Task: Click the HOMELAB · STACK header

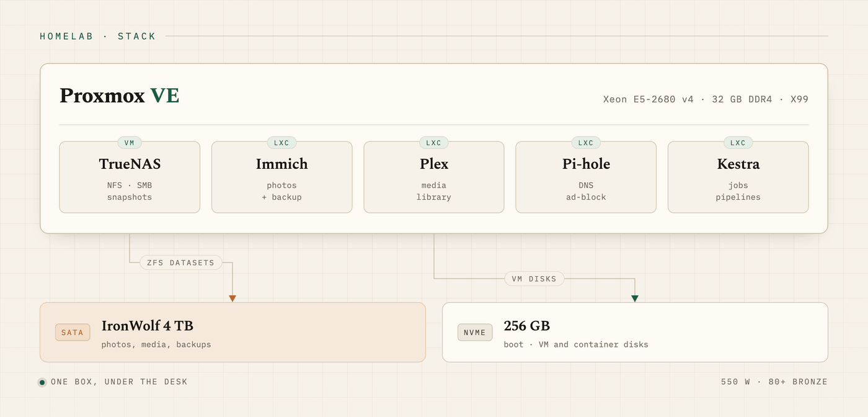Action: (98, 36)
